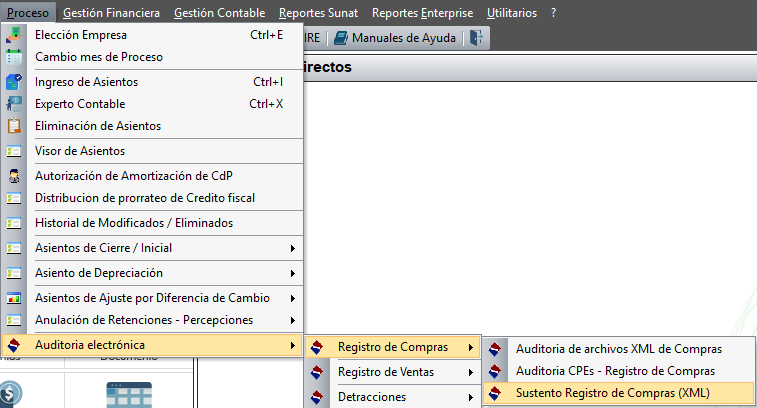Image resolution: width=757 pixels, height=408 pixels.
Task: Click the Autorización de Amortización person icon
Action: click(x=14, y=176)
